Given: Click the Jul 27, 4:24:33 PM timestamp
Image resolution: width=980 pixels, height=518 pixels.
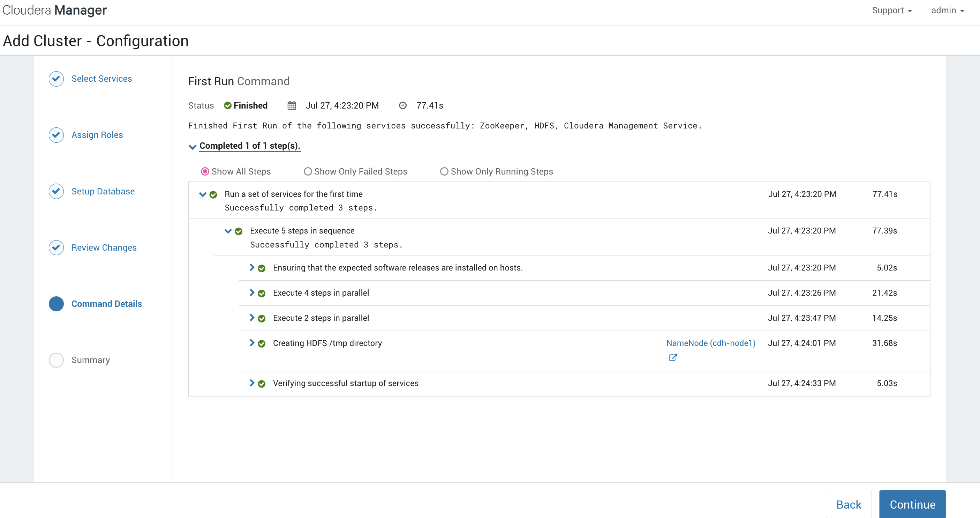Looking at the screenshot, I should 801,383.
